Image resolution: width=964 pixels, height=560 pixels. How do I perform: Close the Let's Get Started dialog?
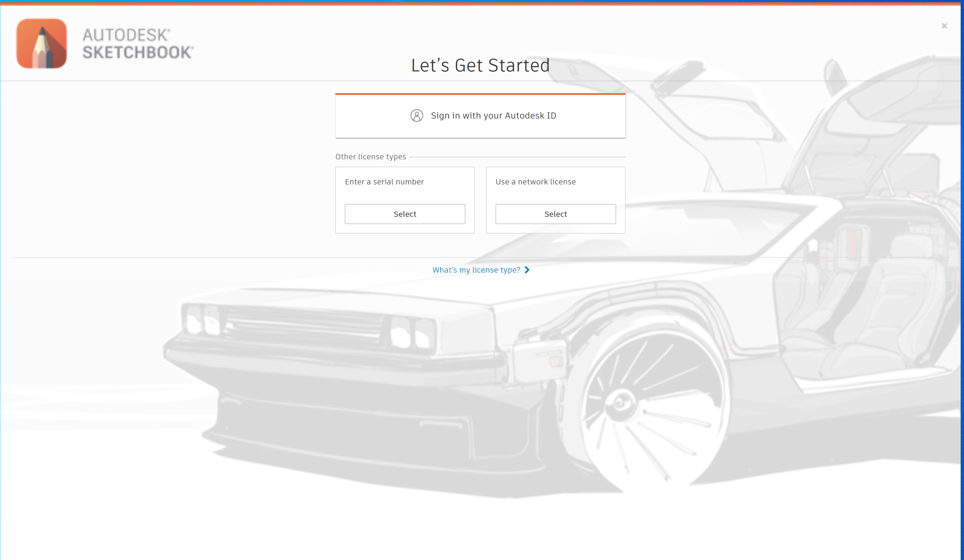pyautogui.click(x=944, y=26)
